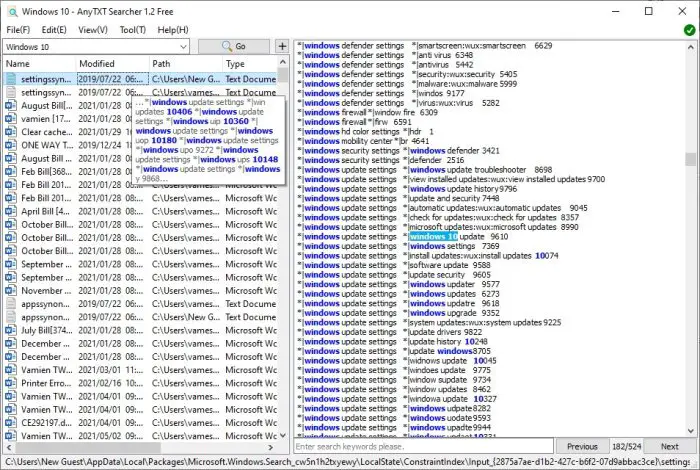The height and width of the screenshot is (470, 700).
Task: Open the Help(H) menu
Action: (x=173, y=30)
